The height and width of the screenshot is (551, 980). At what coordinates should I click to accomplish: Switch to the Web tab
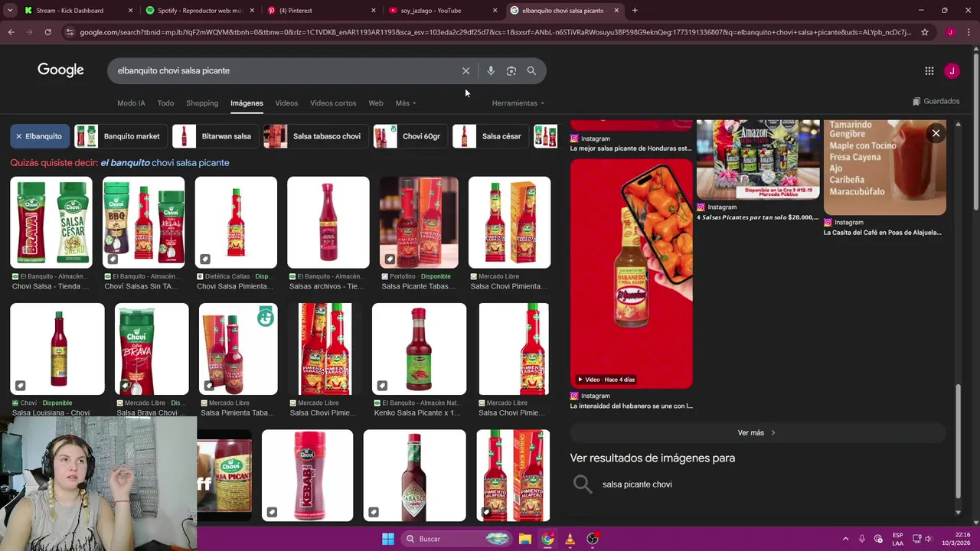[375, 103]
